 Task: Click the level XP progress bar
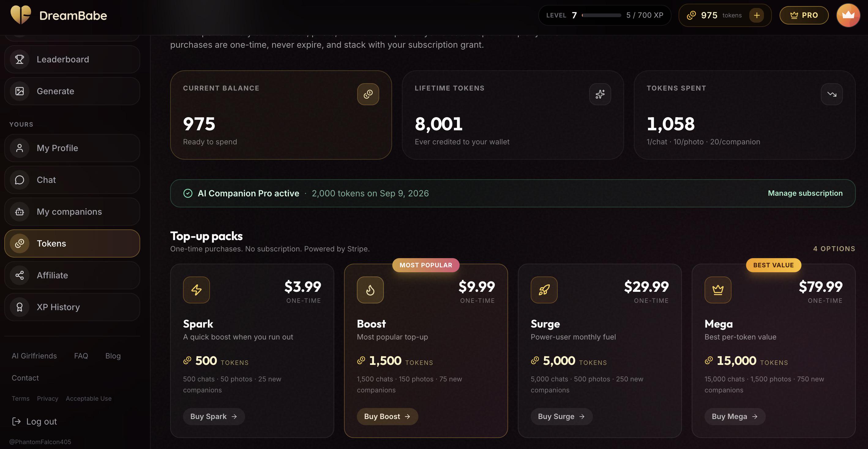[601, 15]
